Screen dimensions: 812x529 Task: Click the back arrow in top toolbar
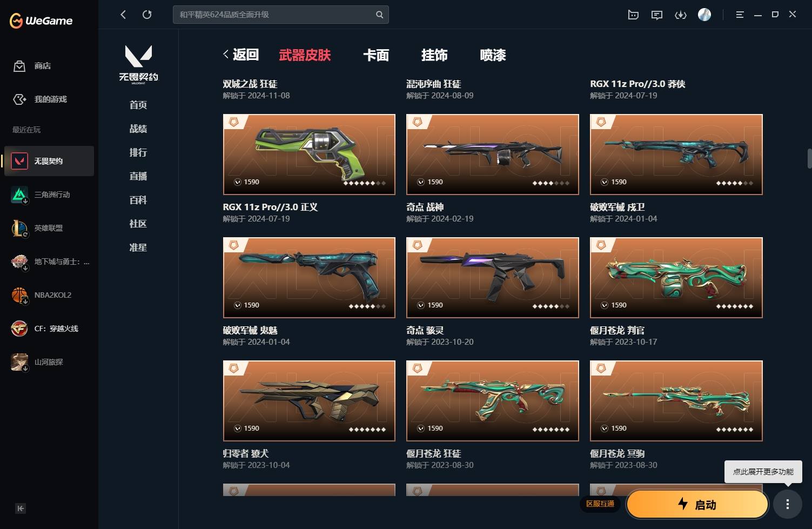click(123, 15)
